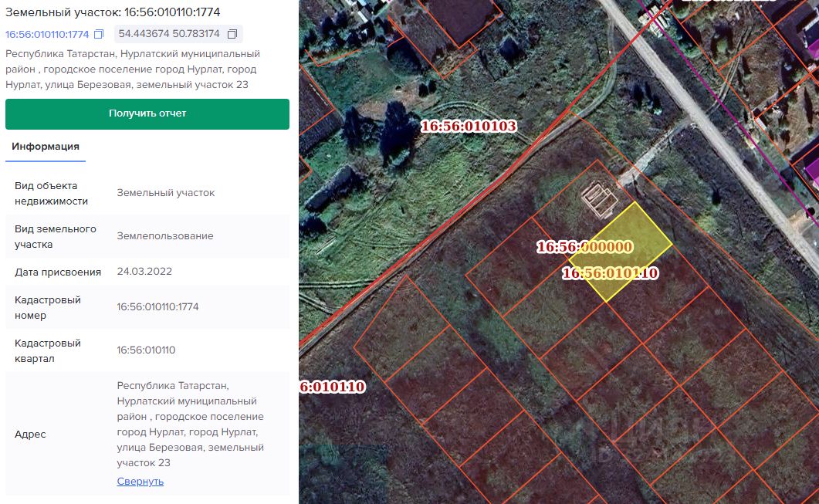Screen dimensions: 819x504
Task: Click the Вид земельного участка label
Action: [56, 237]
